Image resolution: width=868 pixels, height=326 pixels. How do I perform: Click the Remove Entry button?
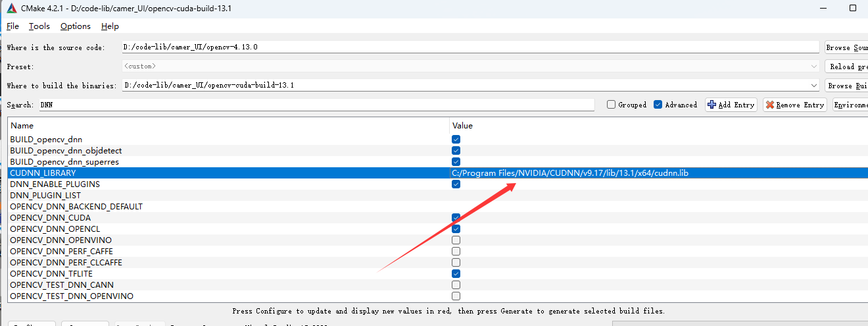point(795,105)
